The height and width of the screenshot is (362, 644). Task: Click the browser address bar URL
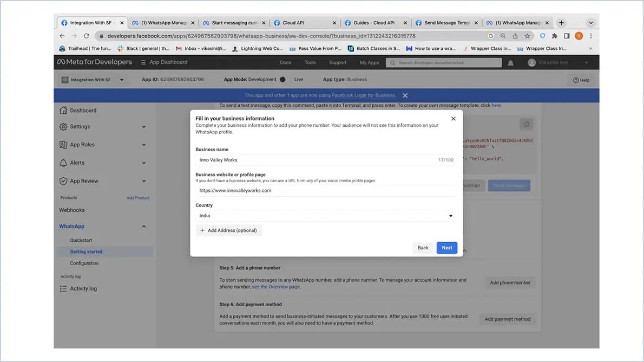(x=261, y=36)
